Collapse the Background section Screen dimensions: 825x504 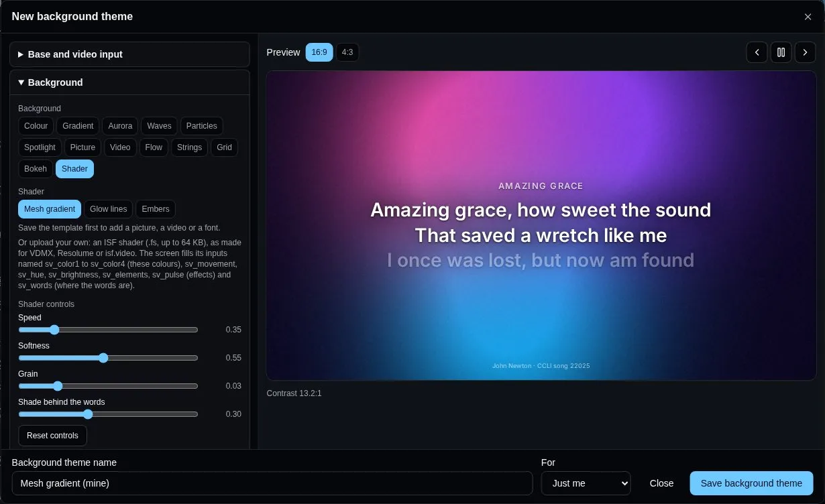pos(129,82)
